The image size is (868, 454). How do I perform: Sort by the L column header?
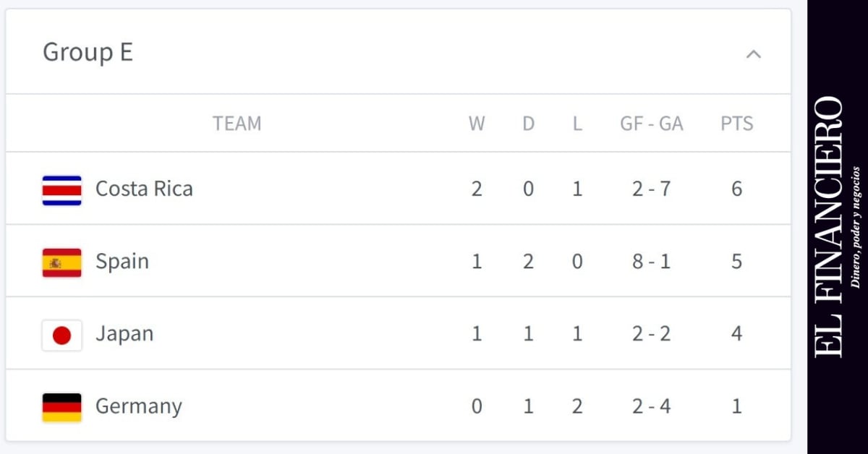coord(577,124)
